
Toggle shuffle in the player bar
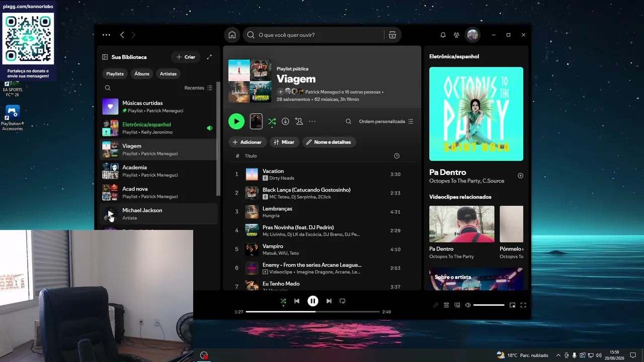(x=283, y=301)
